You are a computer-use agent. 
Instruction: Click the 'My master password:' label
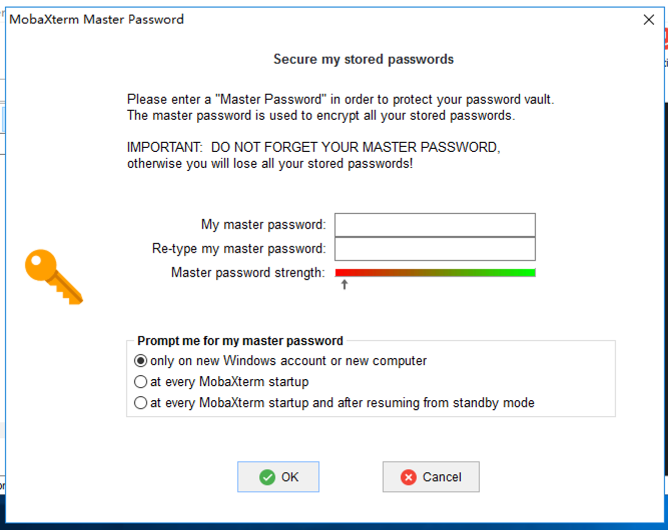(x=263, y=225)
